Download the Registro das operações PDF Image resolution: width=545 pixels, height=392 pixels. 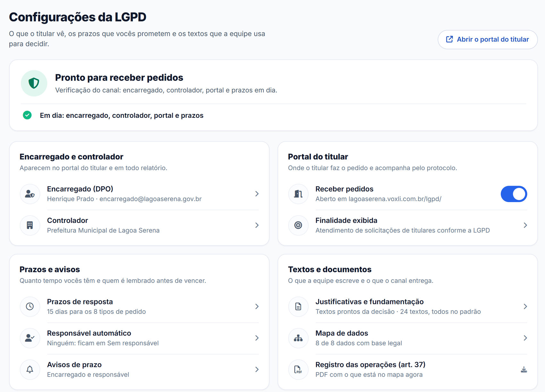(x=524, y=370)
